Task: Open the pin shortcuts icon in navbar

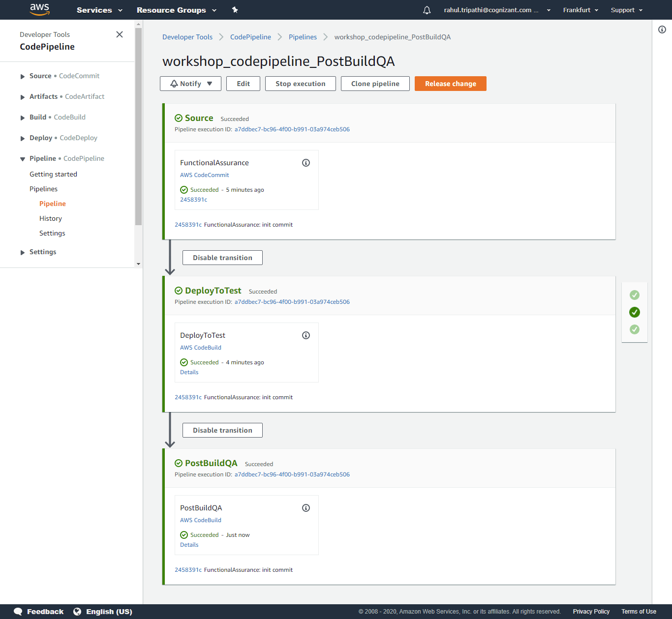Action: 235,10
